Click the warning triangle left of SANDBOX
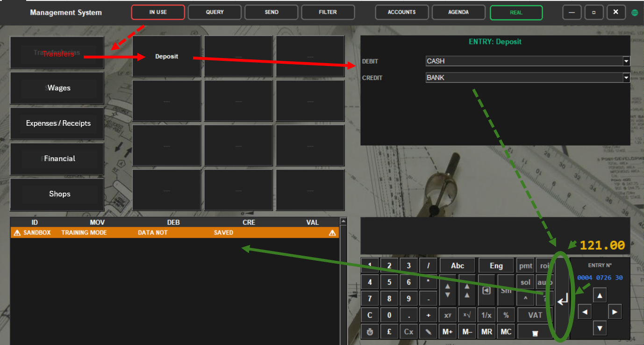The width and height of the screenshot is (644, 345). click(x=17, y=232)
